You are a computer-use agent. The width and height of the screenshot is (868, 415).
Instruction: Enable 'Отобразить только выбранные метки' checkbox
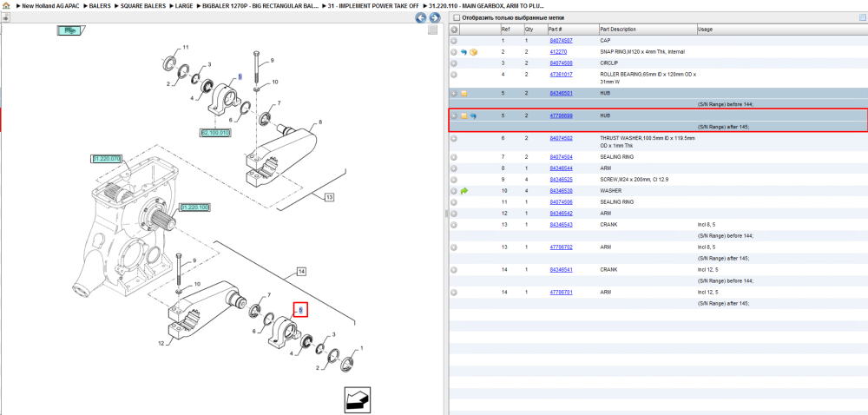point(457,17)
